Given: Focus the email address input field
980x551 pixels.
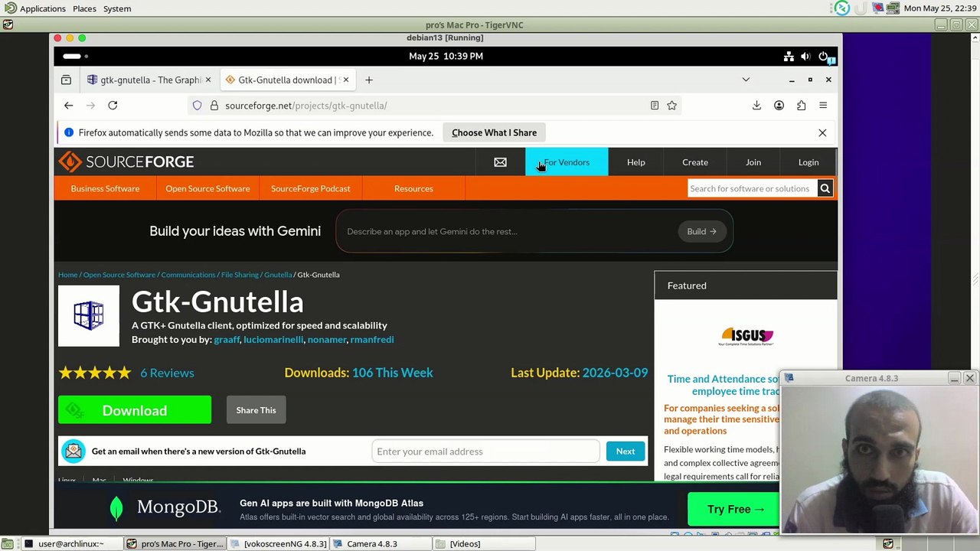Looking at the screenshot, I should coord(485,452).
